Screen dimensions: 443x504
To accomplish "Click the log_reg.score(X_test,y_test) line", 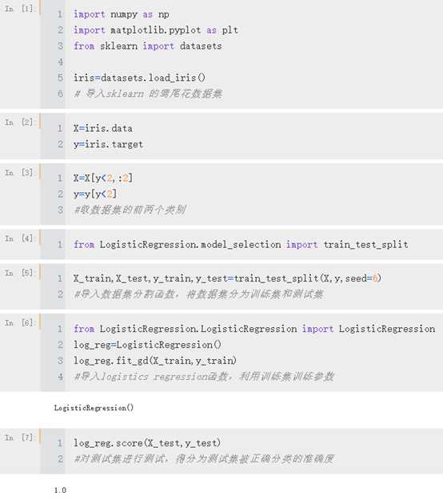I will pos(147,443).
